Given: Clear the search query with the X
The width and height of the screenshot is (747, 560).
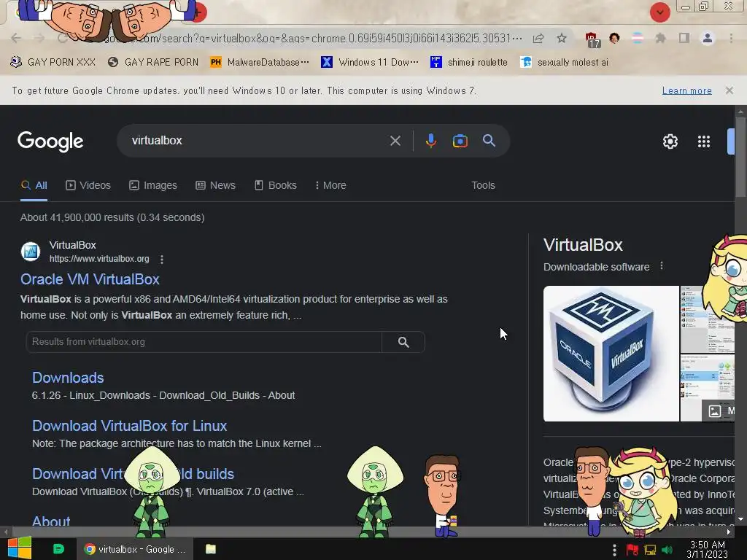Looking at the screenshot, I should [x=395, y=141].
